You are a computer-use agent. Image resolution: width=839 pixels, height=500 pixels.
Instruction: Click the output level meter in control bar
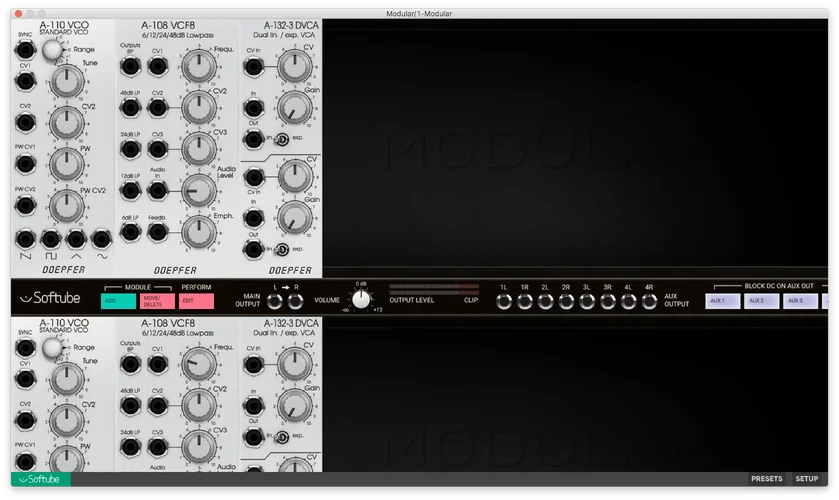pyautogui.click(x=434, y=289)
